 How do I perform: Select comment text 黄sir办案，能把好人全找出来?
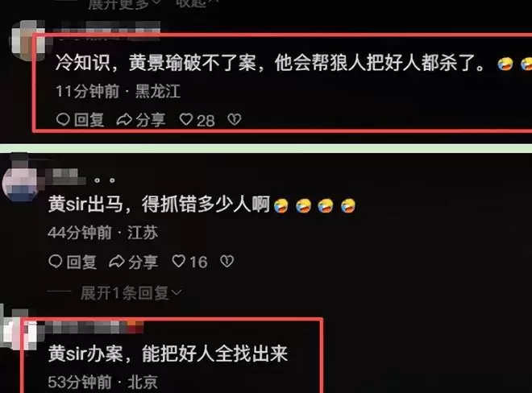click(x=168, y=354)
